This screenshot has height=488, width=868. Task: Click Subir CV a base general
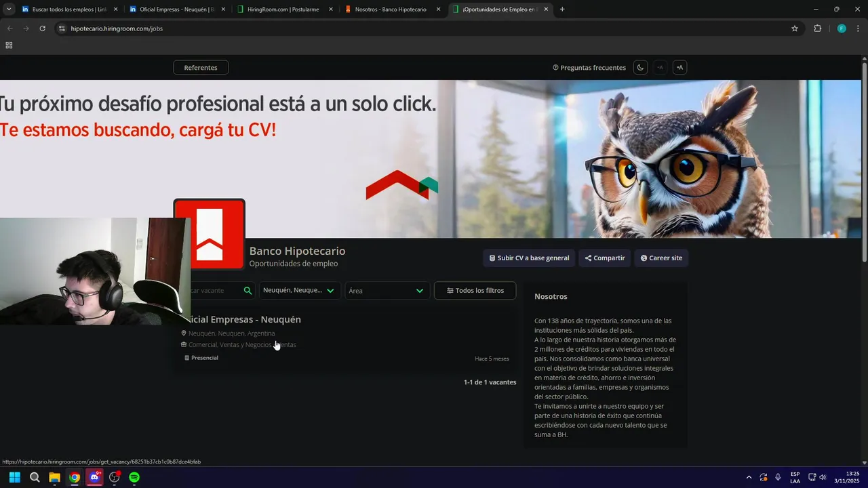[529, 258]
